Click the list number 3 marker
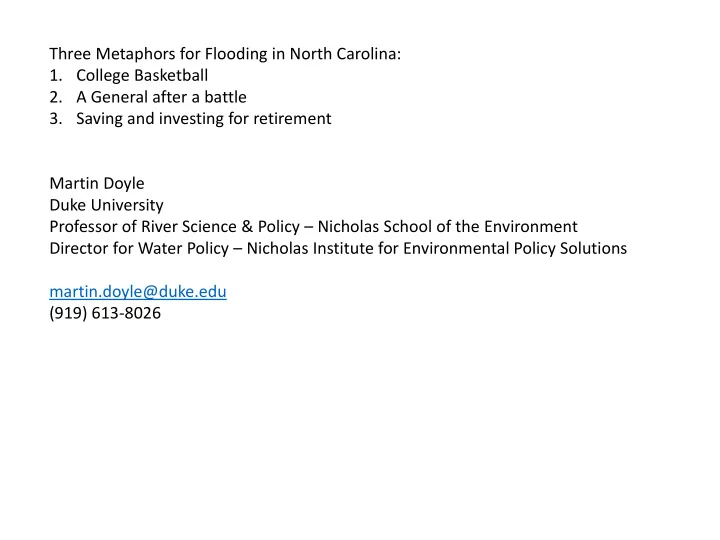Image resolution: width=720 pixels, height=540 pixels. click(x=56, y=118)
